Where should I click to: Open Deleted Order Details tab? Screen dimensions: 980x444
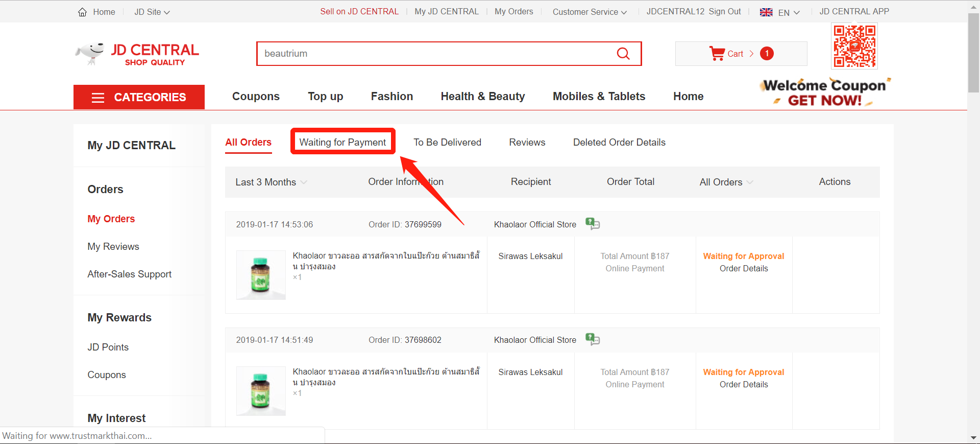619,142
